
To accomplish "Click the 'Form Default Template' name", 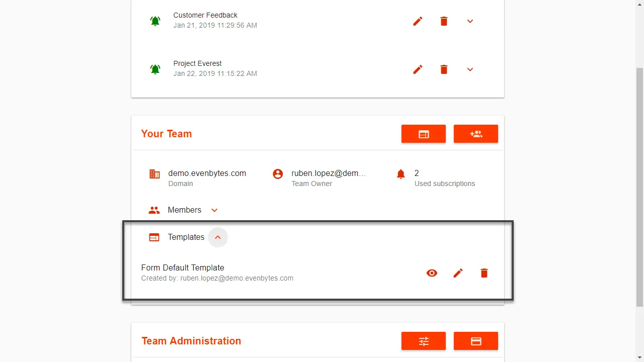I will 183,267.
